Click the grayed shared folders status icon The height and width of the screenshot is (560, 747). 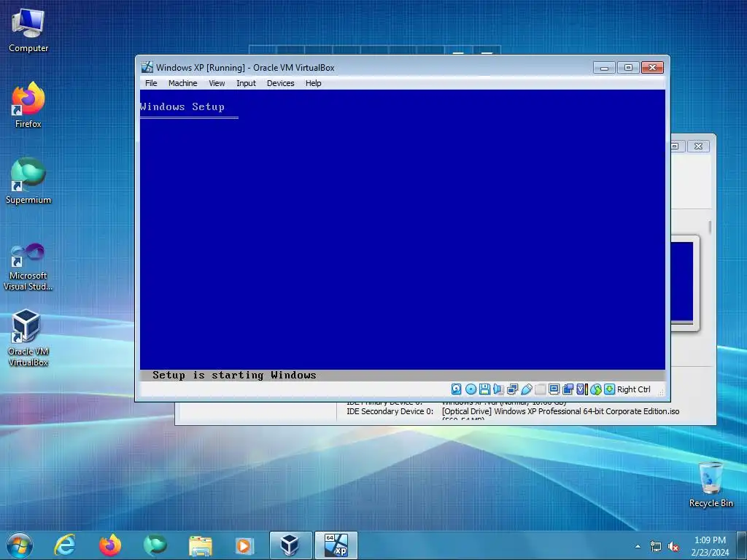[541, 389]
